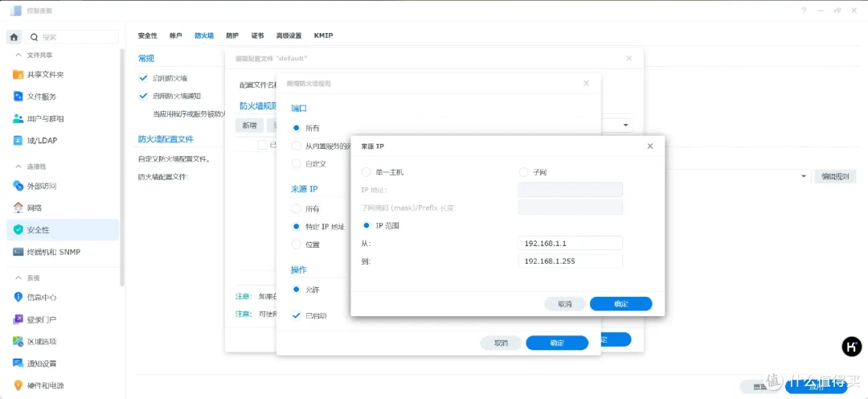The height and width of the screenshot is (399, 868).
Task: Toggle 启用防火墙通知 checkbox
Action: [143, 96]
